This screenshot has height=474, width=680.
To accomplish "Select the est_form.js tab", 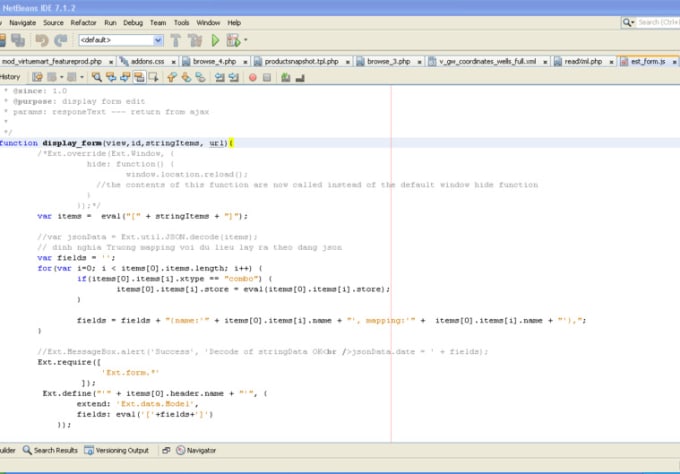I will click(648, 62).
